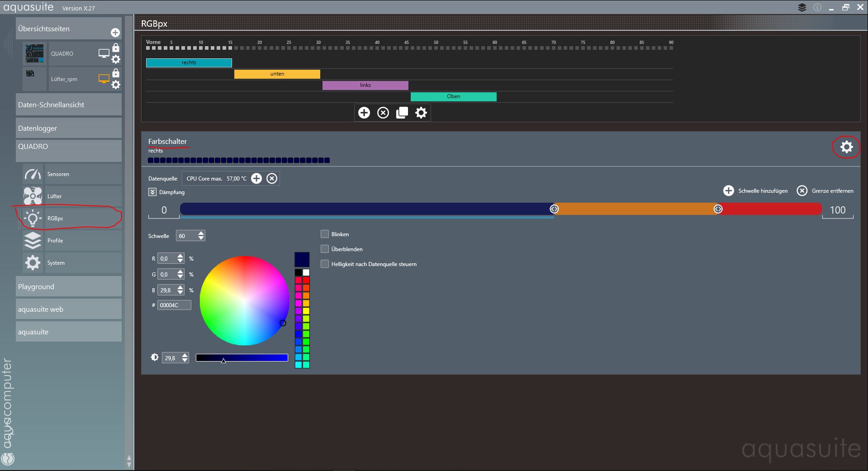Add a Datenquelle with the plus icon
This screenshot has height=471, width=868.
(256, 178)
